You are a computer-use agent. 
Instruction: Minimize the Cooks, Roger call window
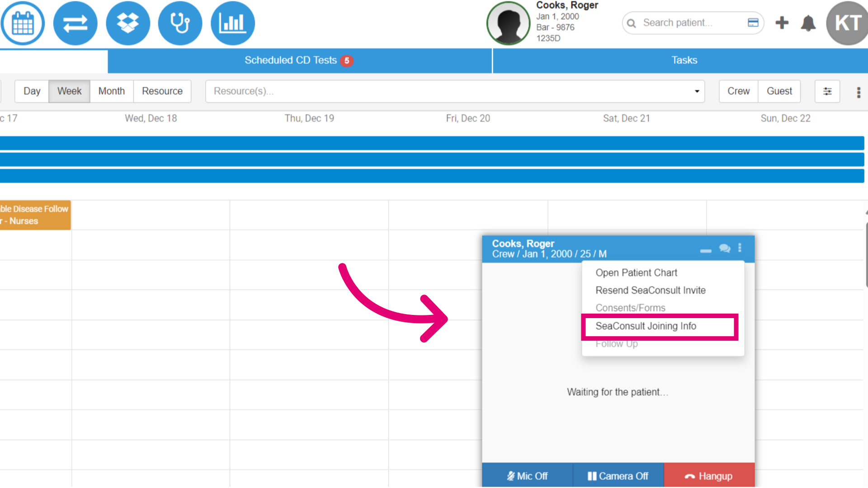(x=706, y=251)
